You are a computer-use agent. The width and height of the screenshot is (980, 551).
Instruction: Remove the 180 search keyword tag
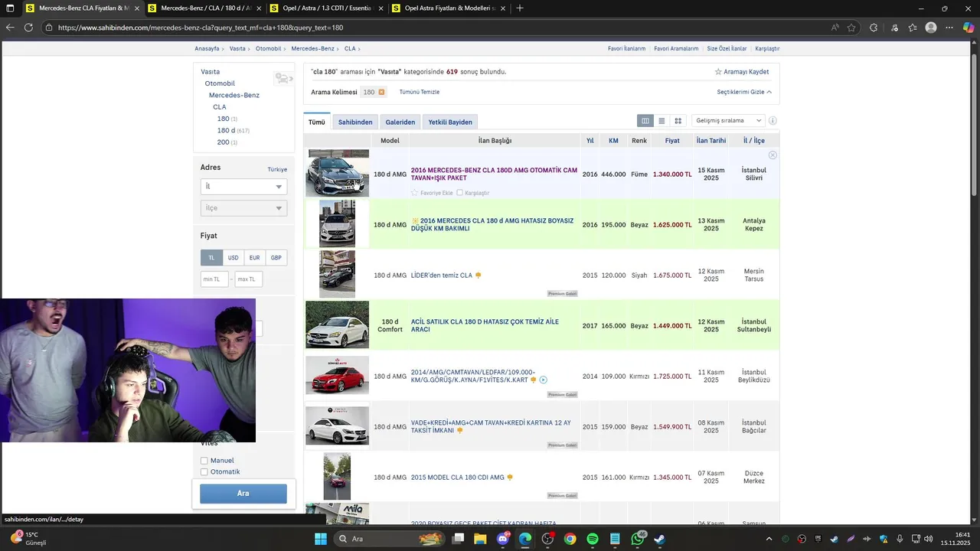pos(381,92)
